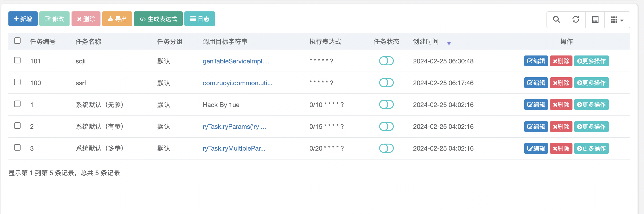The width and height of the screenshot is (644, 214).
Task: Open the 日志 log list
Action: (199, 19)
